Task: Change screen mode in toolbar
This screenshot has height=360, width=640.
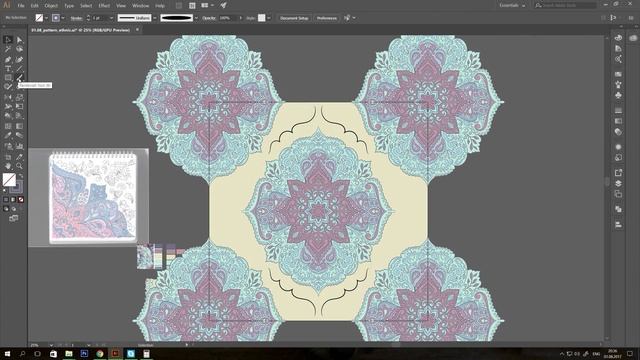Action: 13,218
